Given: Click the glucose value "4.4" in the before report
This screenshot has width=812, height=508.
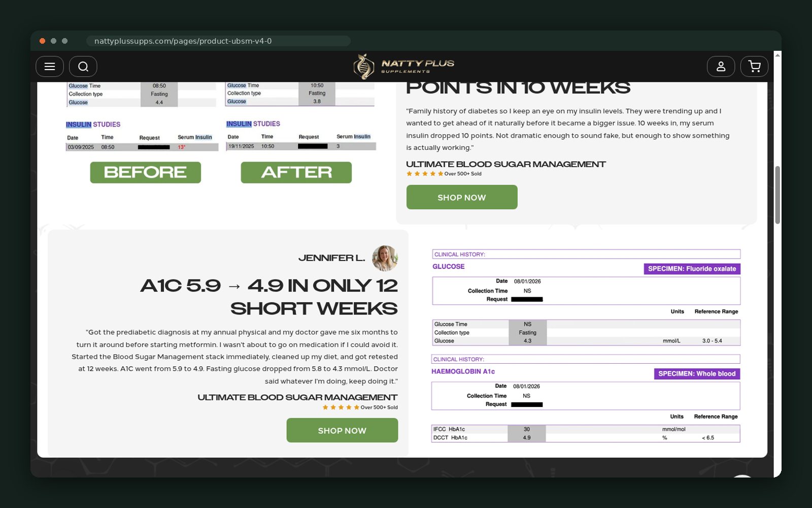Looking at the screenshot, I should 159,103.
